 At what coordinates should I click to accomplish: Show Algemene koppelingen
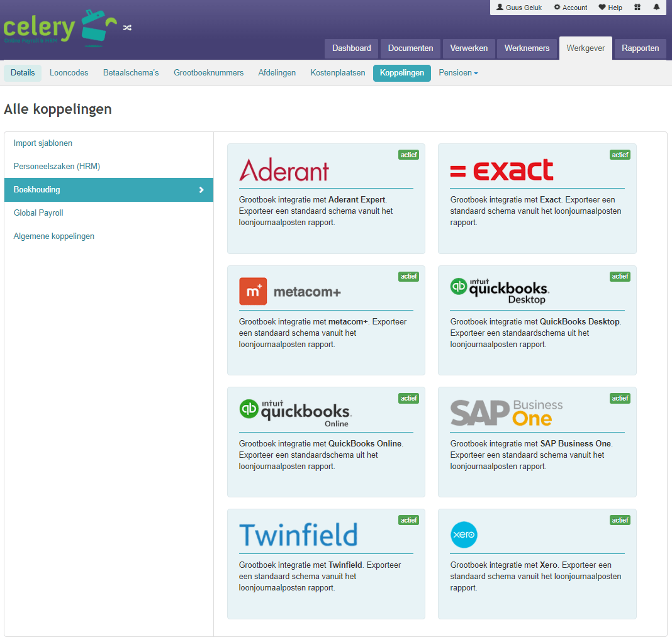point(109,236)
